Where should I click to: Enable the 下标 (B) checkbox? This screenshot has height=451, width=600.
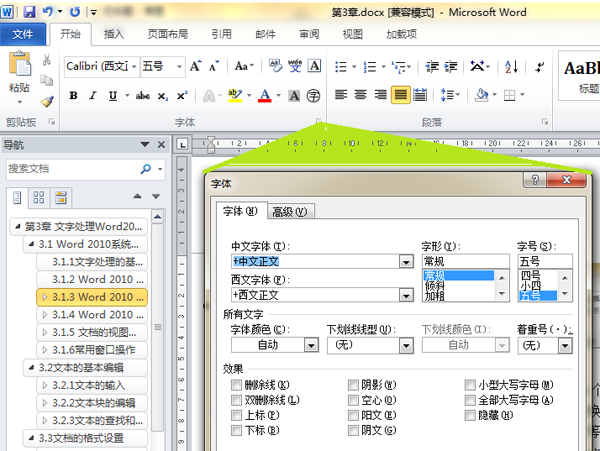(x=236, y=430)
